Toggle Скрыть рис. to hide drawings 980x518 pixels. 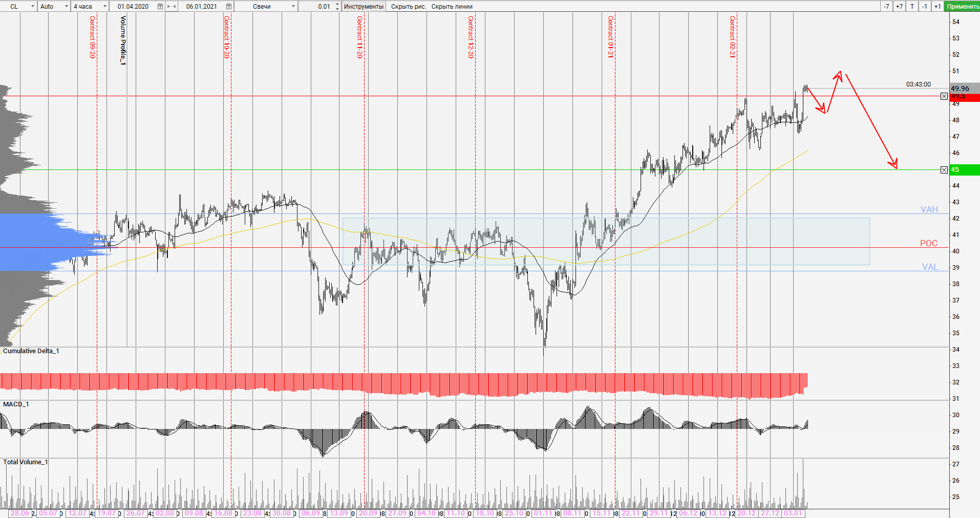[x=408, y=6]
